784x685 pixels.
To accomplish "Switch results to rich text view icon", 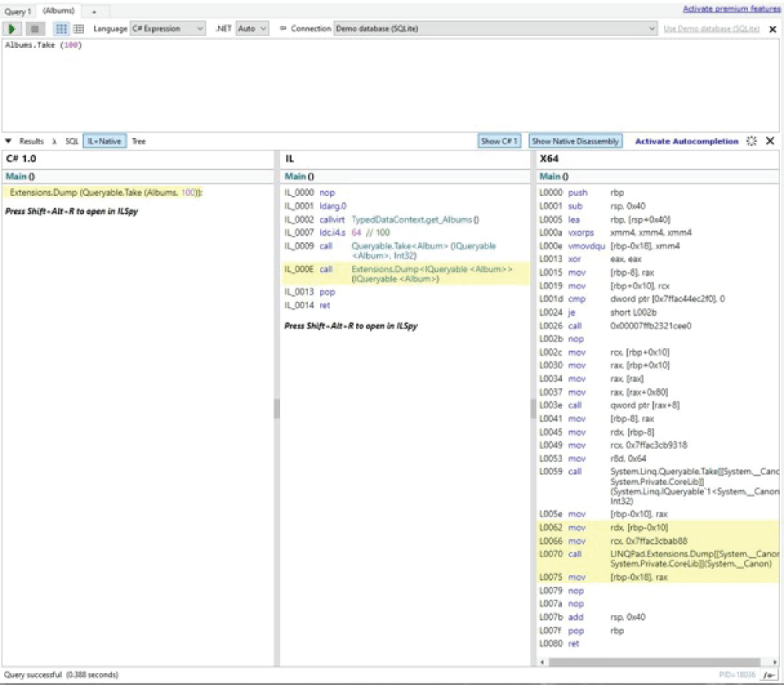I will click(61, 29).
